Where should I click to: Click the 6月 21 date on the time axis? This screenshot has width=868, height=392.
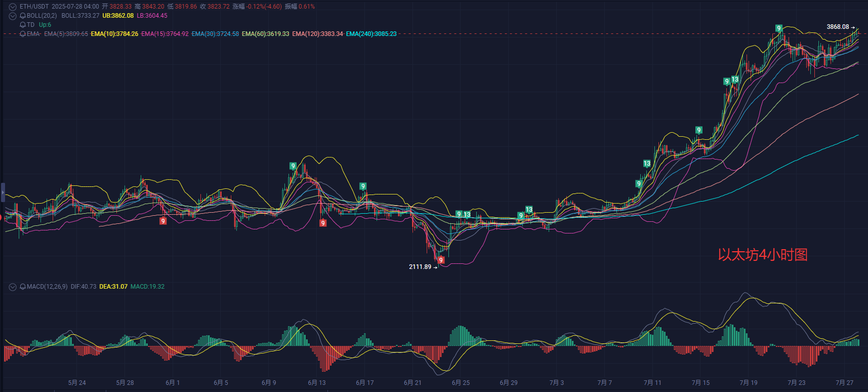pyautogui.click(x=412, y=383)
